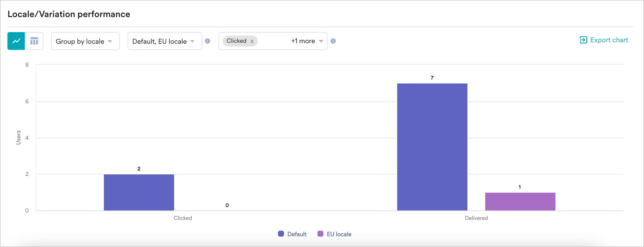
Task: Click the Export chart link
Action: tap(609, 40)
